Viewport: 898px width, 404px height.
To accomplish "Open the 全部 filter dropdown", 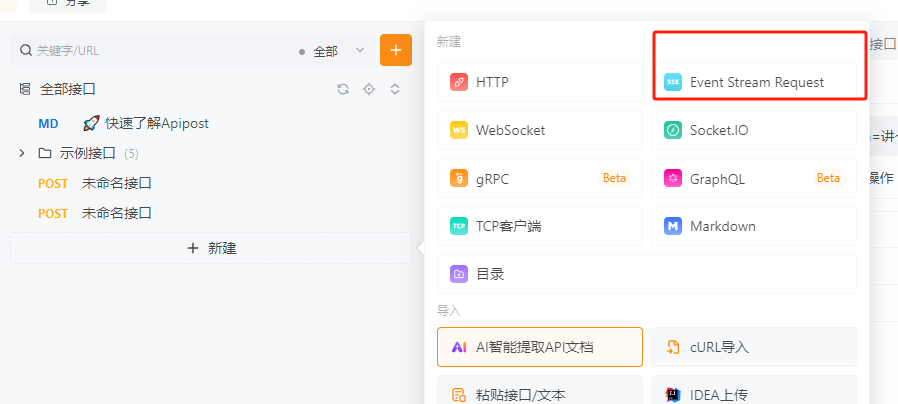I will click(332, 51).
